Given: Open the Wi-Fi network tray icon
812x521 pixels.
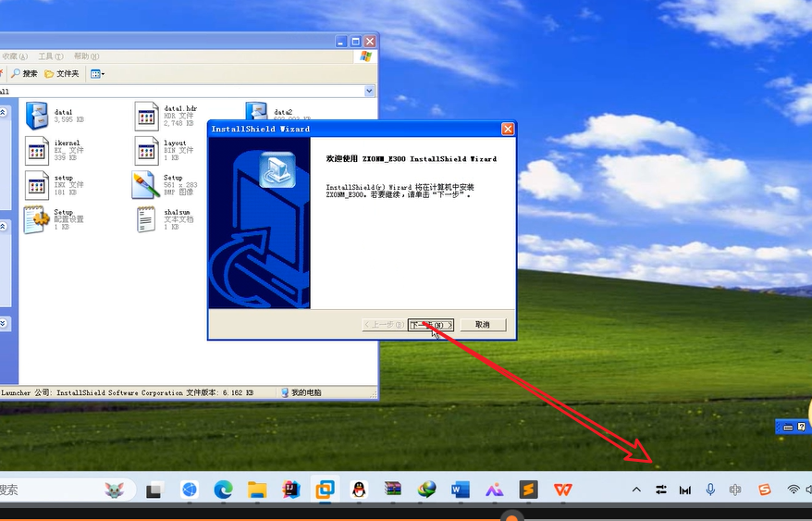Looking at the screenshot, I should [793, 490].
